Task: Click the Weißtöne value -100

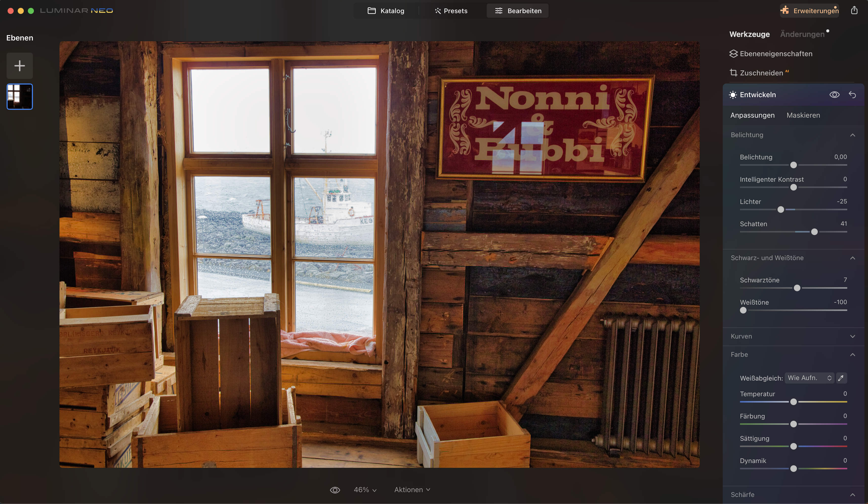Action: pyautogui.click(x=840, y=302)
